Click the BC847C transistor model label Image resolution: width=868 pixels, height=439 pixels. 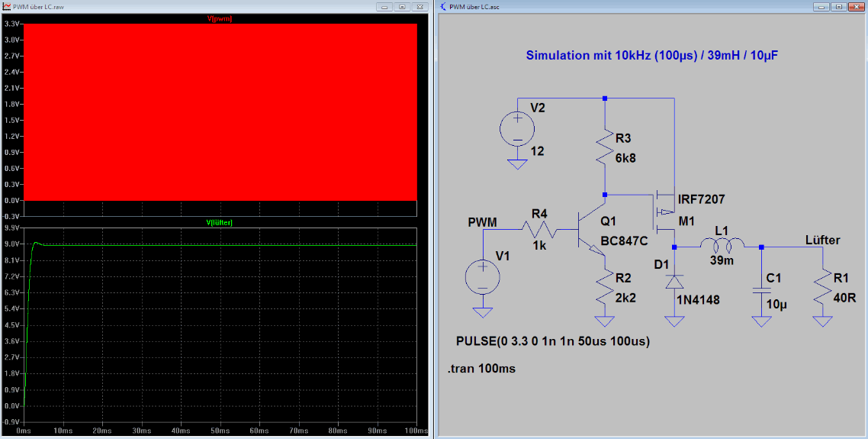625,242
